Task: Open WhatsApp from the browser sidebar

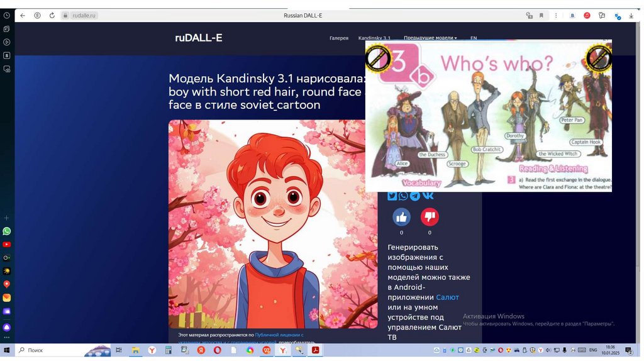Action: pos(6,231)
